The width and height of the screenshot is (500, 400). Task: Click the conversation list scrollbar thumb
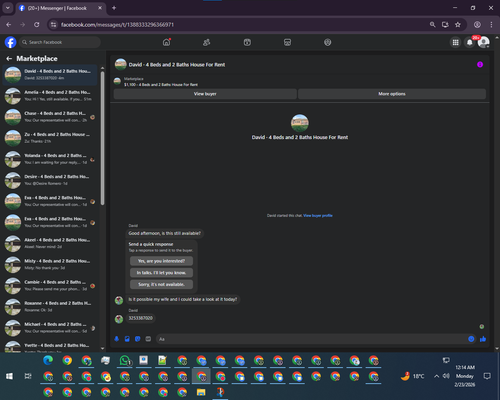click(x=102, y=138)
